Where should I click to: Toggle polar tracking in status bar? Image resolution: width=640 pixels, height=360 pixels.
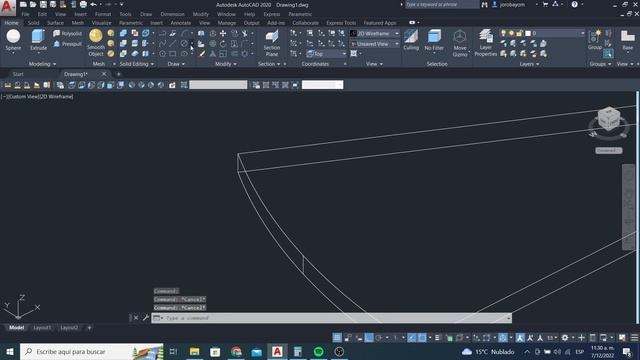pos(379,338)
